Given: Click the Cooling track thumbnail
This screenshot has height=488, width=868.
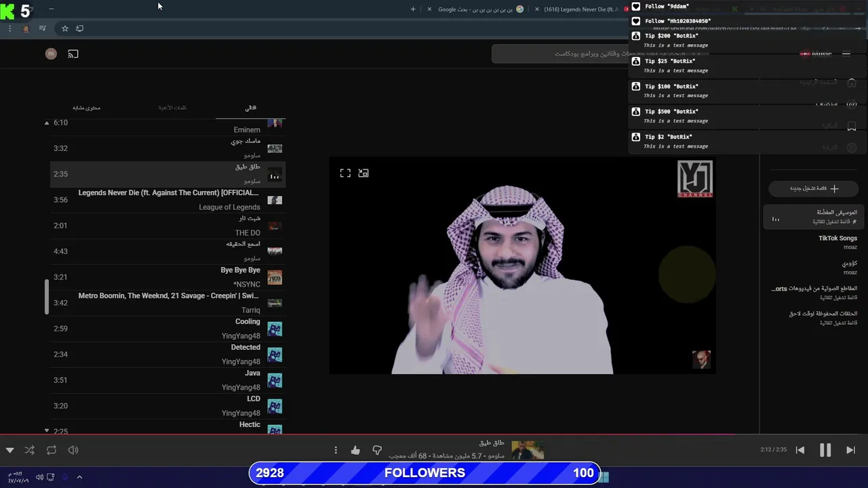Looking at the screenshot, I should pyautogui.click(x=275, y=329).
